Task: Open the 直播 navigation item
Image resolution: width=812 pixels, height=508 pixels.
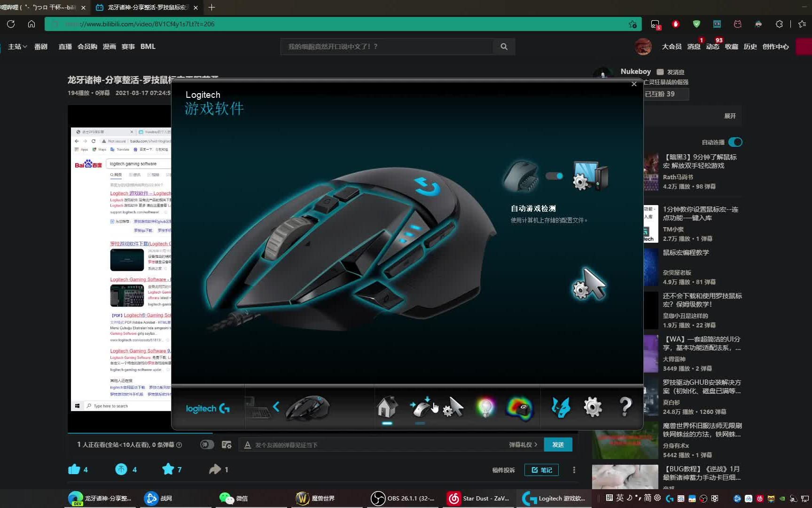Action: (x=65, y=47)
